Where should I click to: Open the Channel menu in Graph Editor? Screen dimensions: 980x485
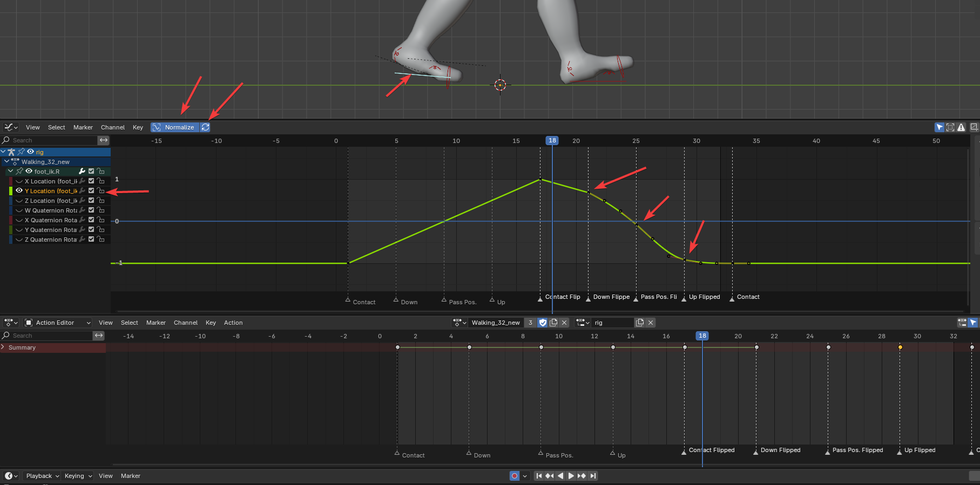pos(112,127)
